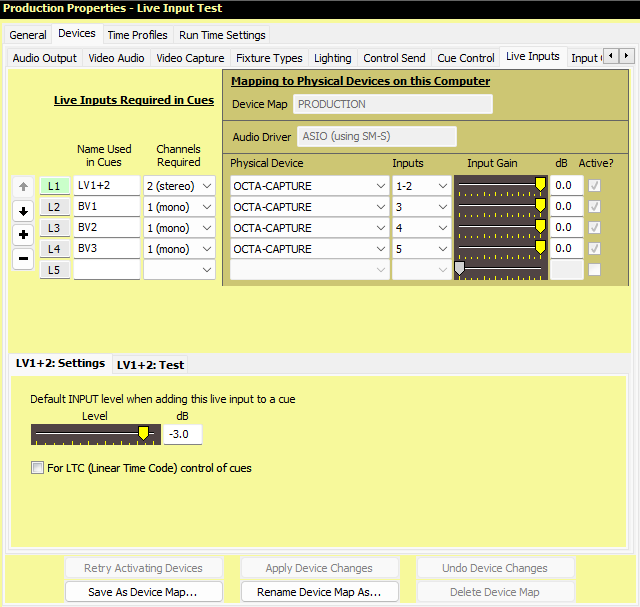Open the Video Audio tab
Image resolution: width=640 pixels, height=607 pixels.
click(116, 58)
